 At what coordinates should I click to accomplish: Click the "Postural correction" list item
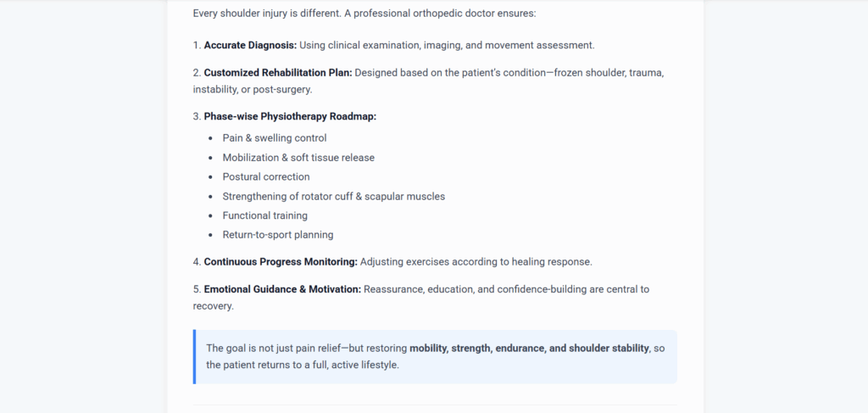(266, 177)
